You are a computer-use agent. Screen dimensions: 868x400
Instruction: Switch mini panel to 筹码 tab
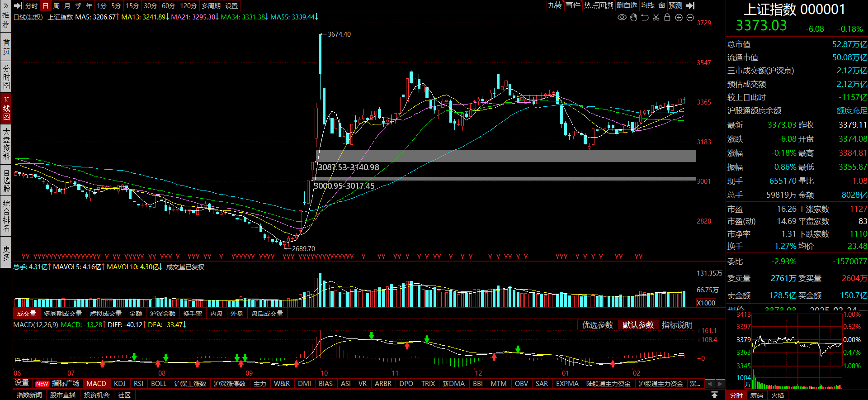[756, 395]
